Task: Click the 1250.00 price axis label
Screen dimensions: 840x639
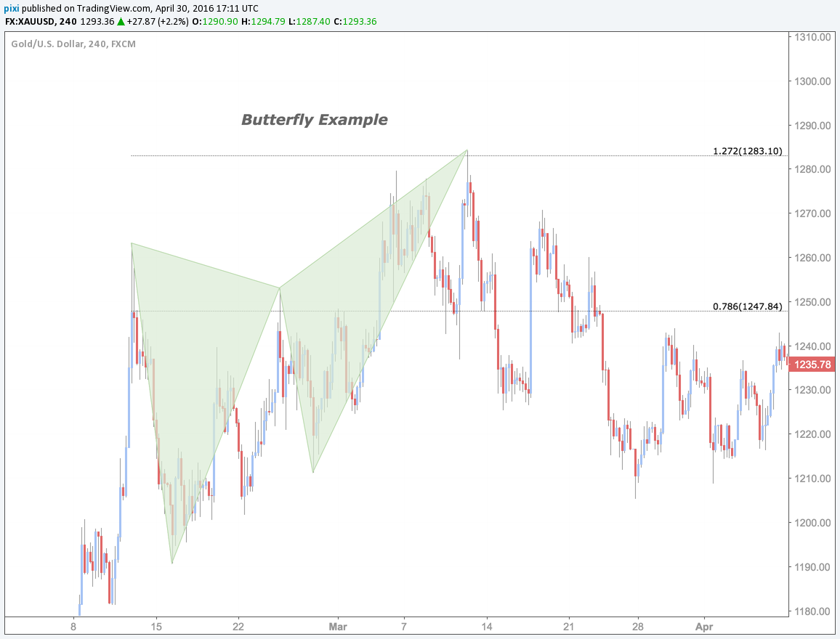Action: point(812,302)
